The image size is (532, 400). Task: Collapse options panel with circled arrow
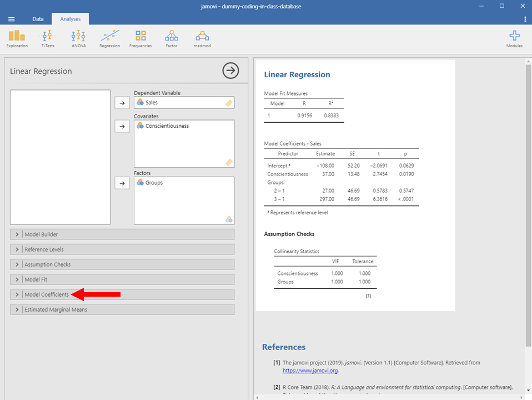[230, 71]
